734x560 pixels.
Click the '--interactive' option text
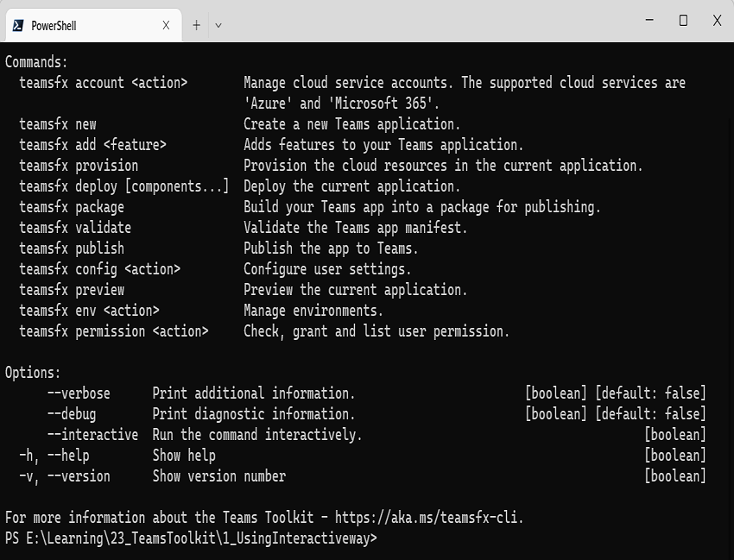click(x=92, y=435)
